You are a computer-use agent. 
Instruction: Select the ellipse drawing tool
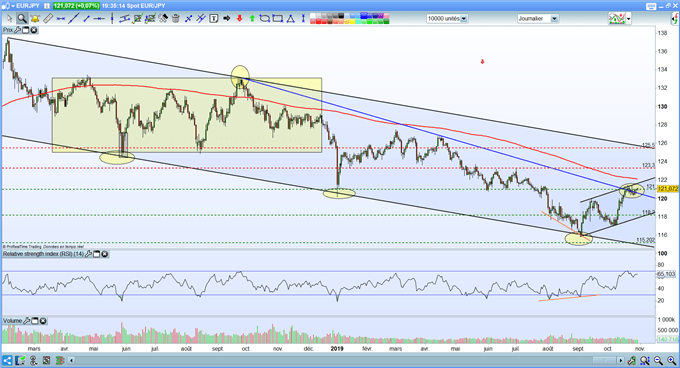point(265,19)
